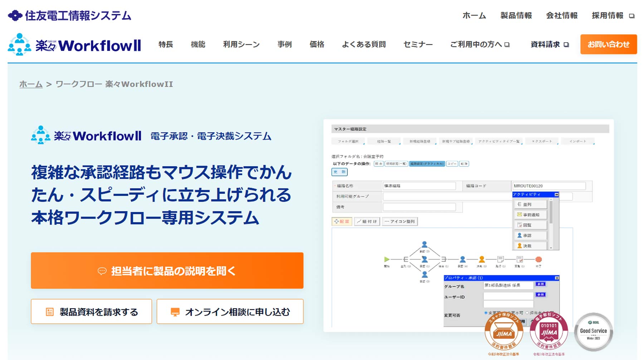The height and width of the screenshot is (360, 644).
Task: Click the 承認 (2) person node in diagram
Action: click(424, 244)
